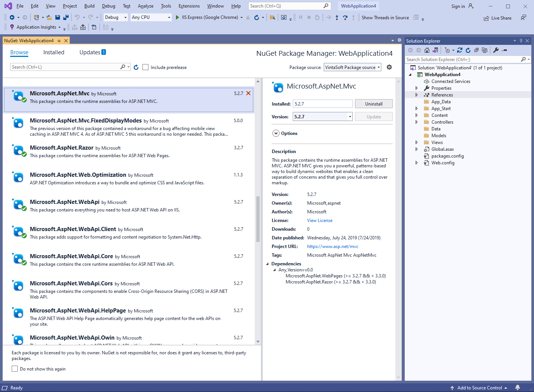Screen dimensions: 534x392
Task: Click the package list vertical scrollbar
Action: [x=258, y=219]
